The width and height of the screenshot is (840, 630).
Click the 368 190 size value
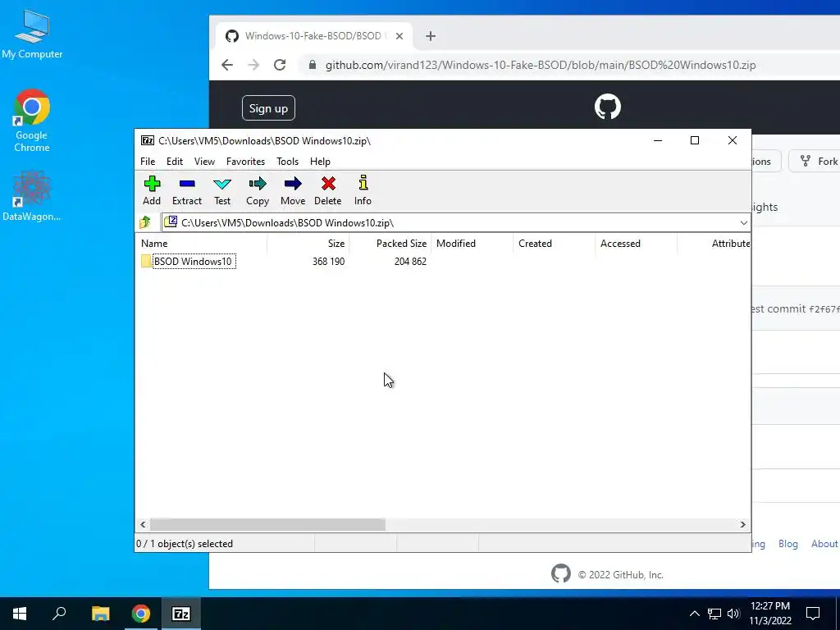(328, 262)
